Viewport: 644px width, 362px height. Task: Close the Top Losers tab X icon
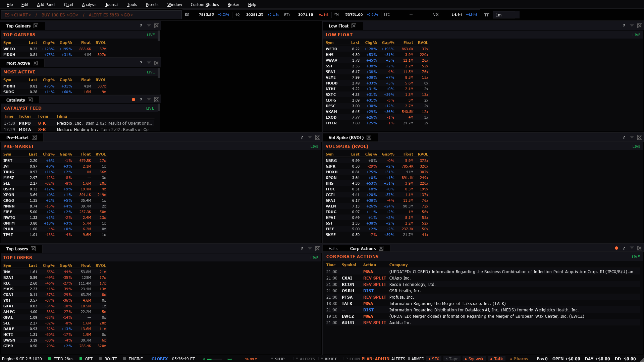(33, 249)
